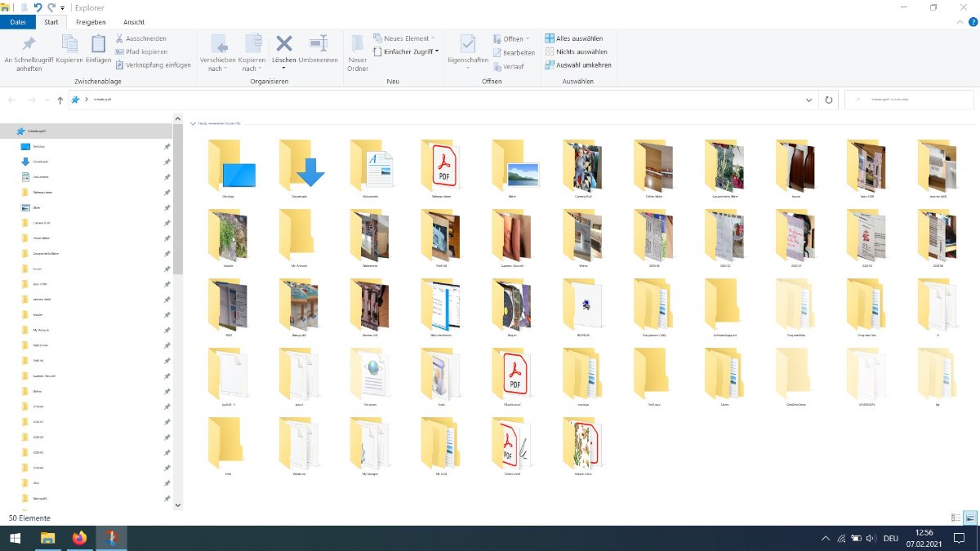Refresh the current folder view
This screenshot has height=551, width=980.
click(x=829, y=100)
